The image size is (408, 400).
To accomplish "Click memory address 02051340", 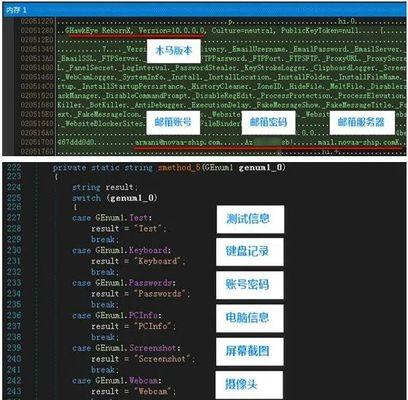I will (37, 49).
